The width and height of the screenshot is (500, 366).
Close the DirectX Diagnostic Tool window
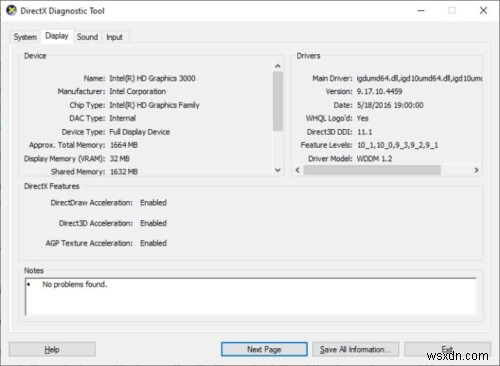(x=483, y=11)
